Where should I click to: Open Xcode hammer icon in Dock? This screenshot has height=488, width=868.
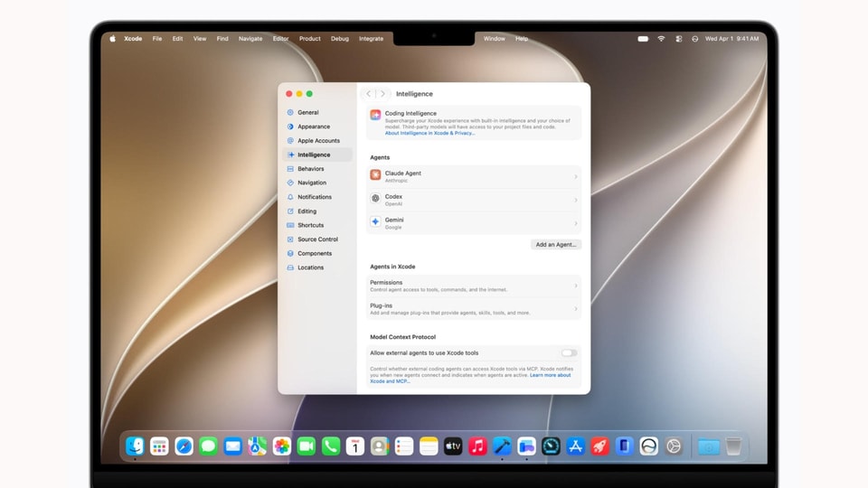502,446
